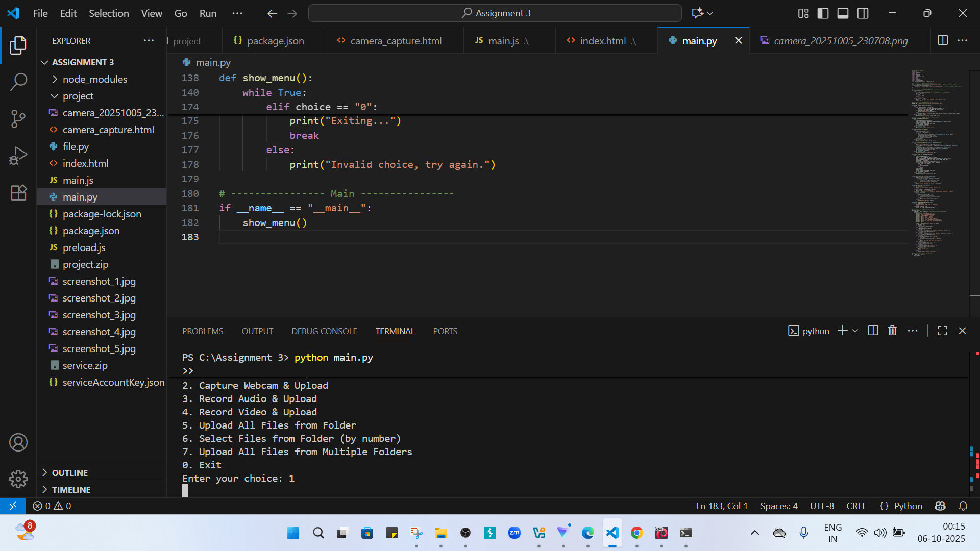Image resolution: width=980 pixels, height=551 pixels.
Task: Click the CRLF end-of-line indicator
Action: pyautogui.click(x=856, y=506)
